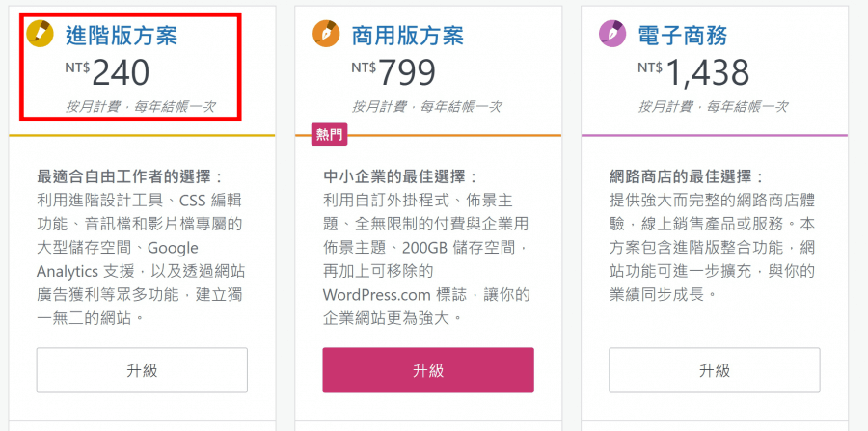Click 按月計費 billing note under NT$1,438

coord(713,107)
